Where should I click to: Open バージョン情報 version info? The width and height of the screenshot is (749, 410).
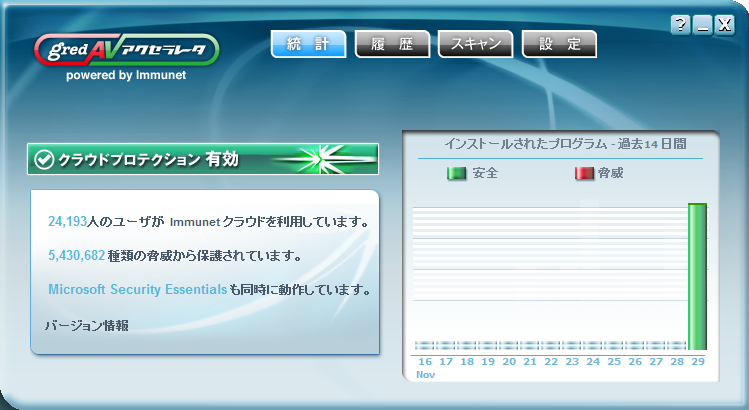(87, 325)
